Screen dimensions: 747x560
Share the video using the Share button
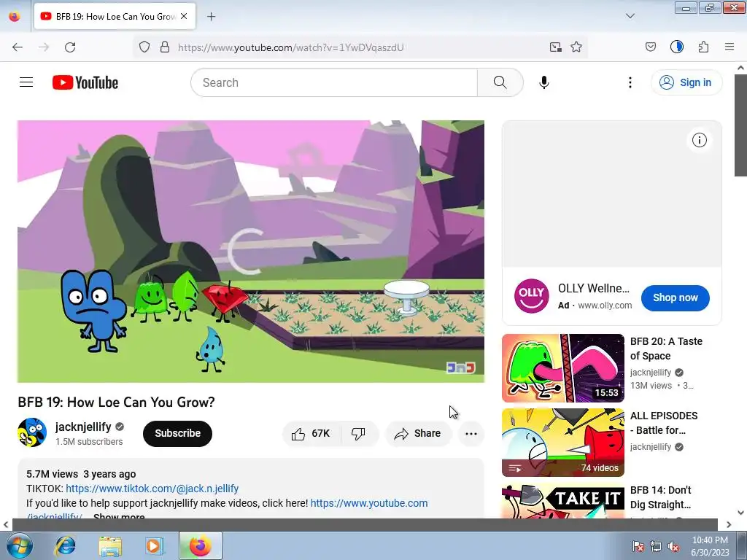[418, 433]
